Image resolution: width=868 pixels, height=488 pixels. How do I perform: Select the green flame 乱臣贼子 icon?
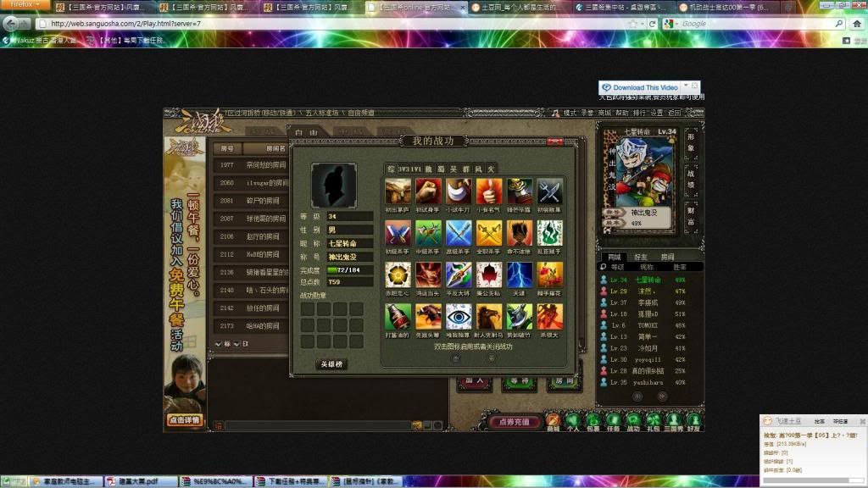coord(549,233)
